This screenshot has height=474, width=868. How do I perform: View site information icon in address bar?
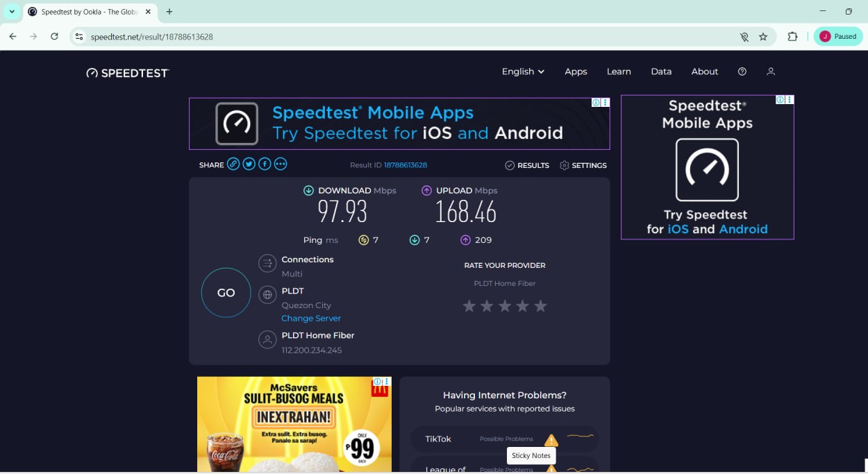click(79, 37)
